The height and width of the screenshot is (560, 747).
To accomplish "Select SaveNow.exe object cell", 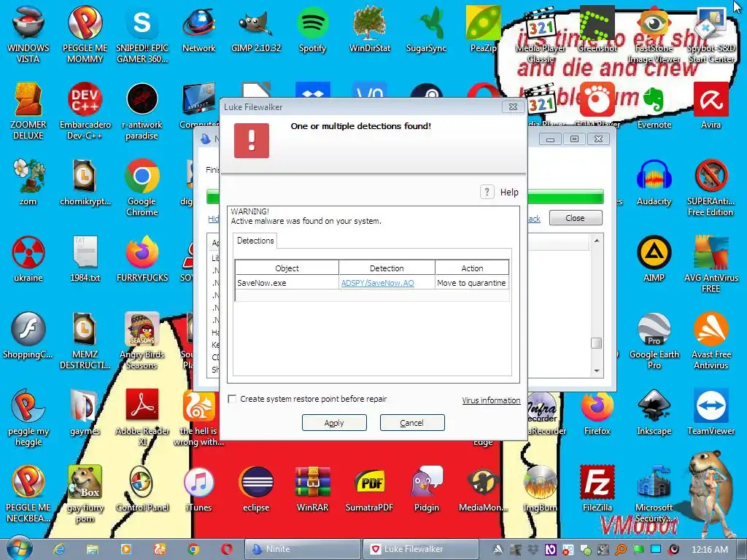I will coord(287,283).
